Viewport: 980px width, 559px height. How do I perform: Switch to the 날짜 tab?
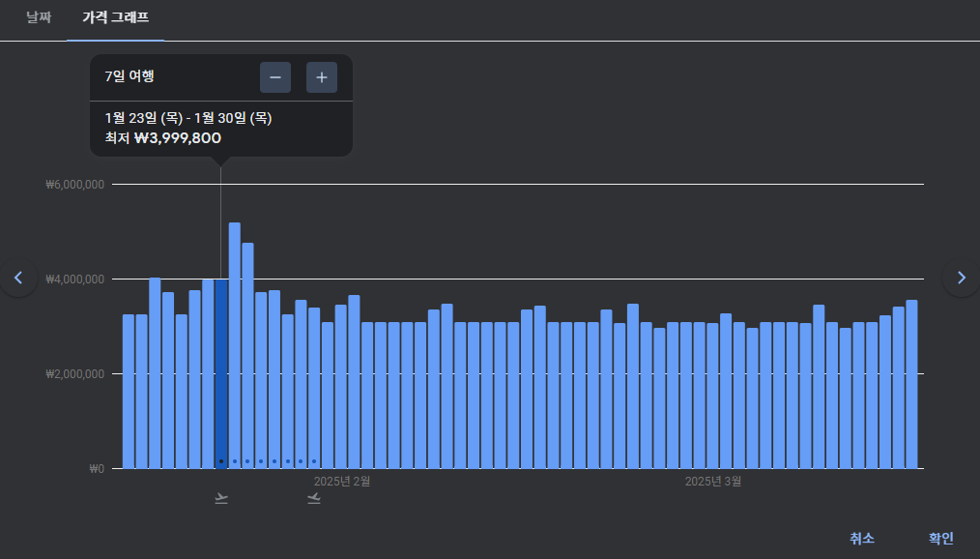pos(39,17)
